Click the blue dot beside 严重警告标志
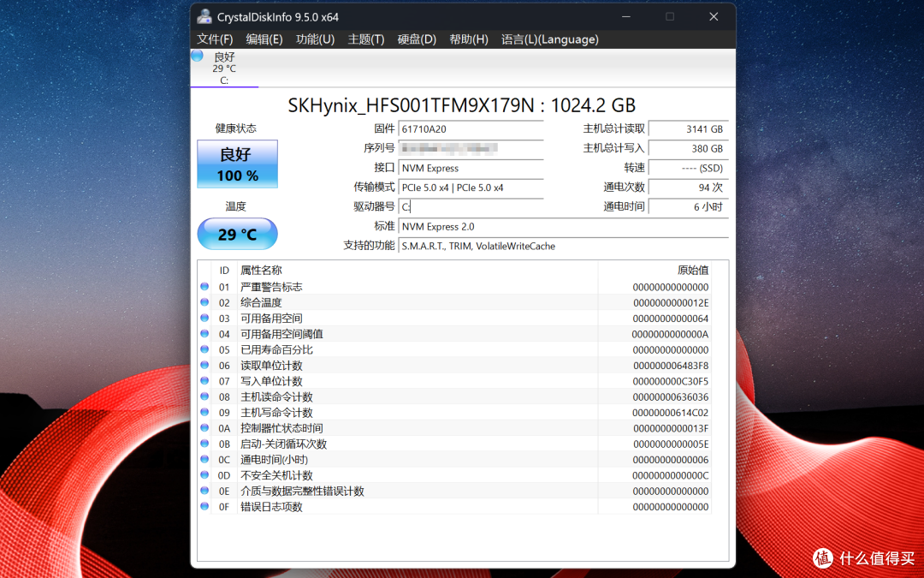Viewport: 924px width, 578px height. [204, 287]
